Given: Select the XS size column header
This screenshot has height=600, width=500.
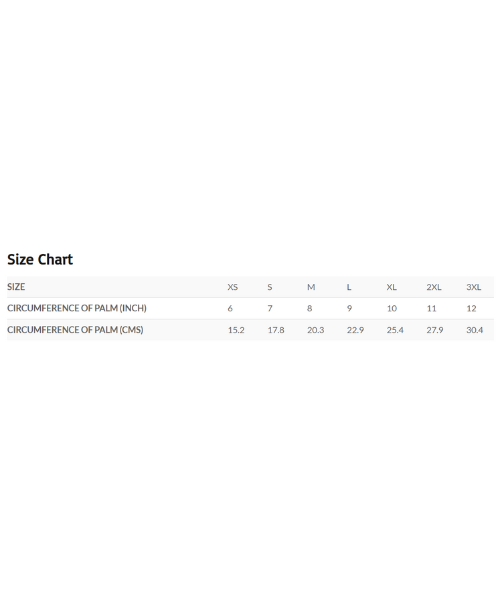Looking at the screenshot, I should tap(233, 287).
